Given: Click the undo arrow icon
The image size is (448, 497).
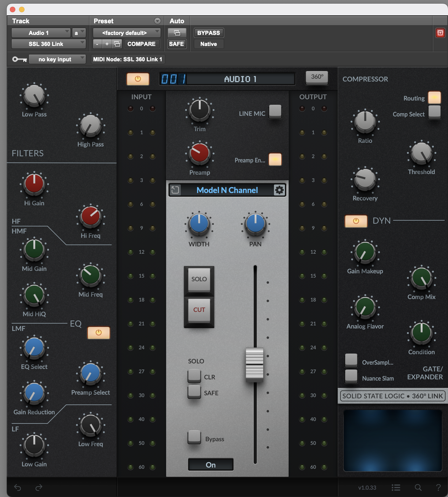Looking at the screenshot, I should [x=18, y=487].
